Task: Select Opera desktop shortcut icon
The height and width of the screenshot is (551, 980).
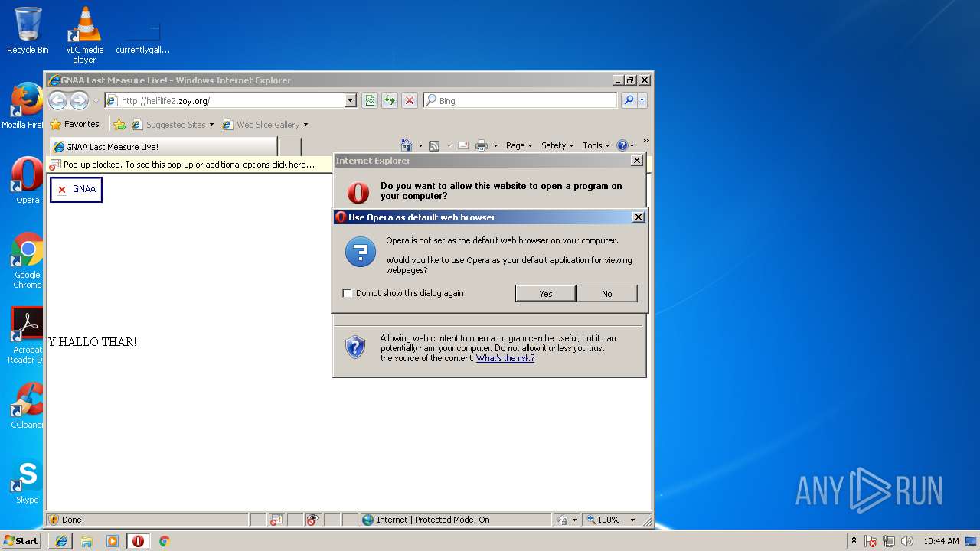Action: tap(27, 181)
